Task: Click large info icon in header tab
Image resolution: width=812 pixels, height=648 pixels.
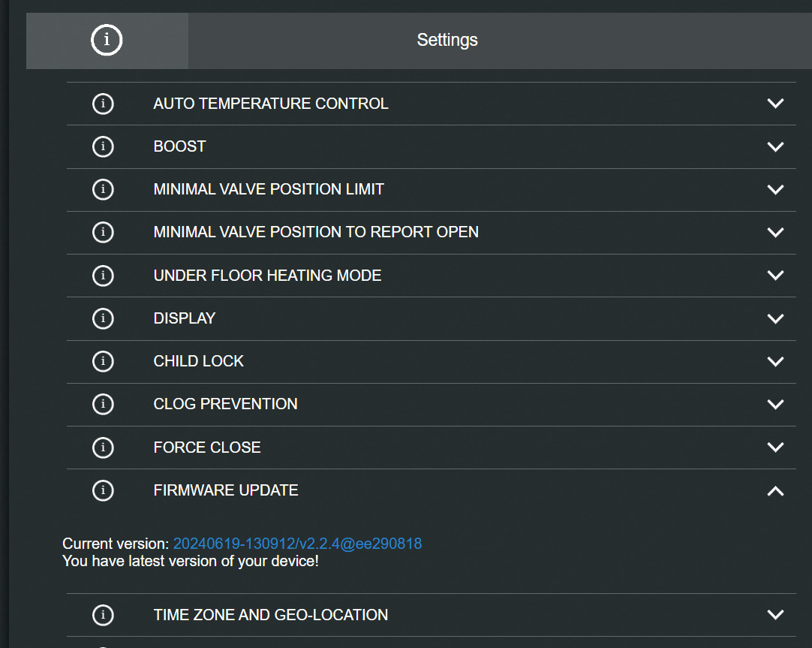Action: tap(107, 41)
